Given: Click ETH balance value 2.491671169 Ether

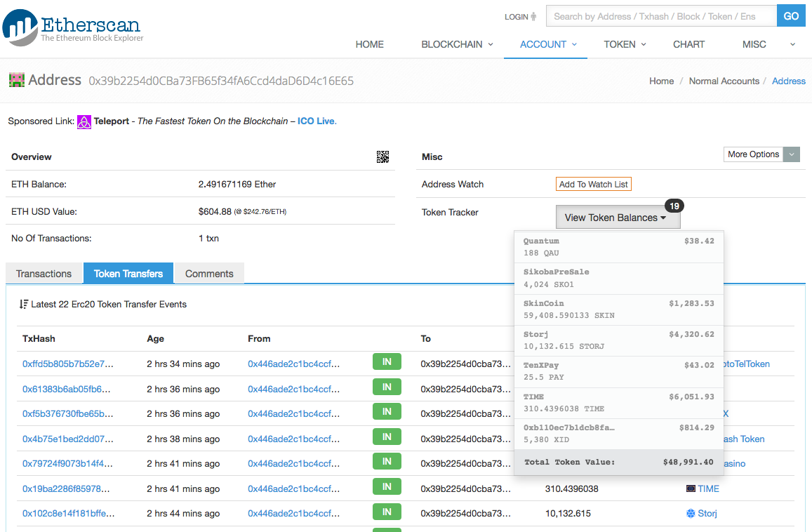Looking at the screenshot, I should point(237,185).
